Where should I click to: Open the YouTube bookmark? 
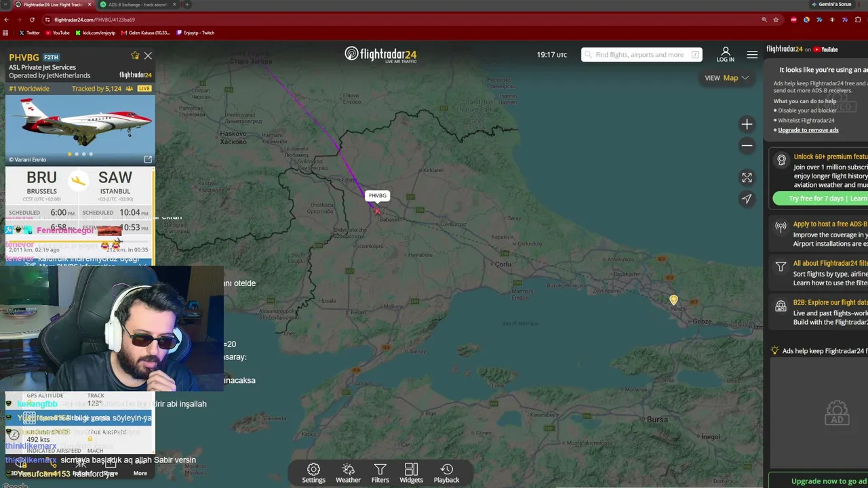coord(58,33)
